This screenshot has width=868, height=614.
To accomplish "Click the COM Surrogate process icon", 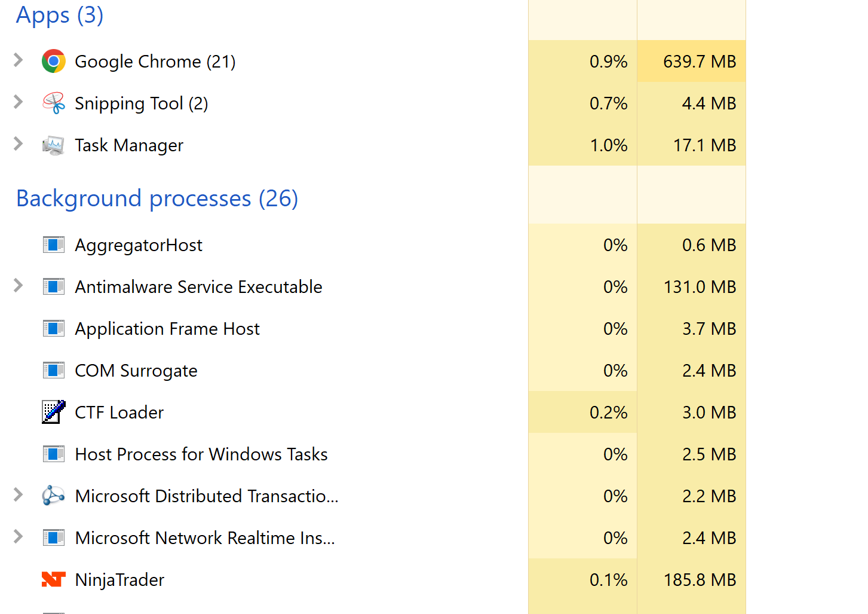I will pos(54,370).
